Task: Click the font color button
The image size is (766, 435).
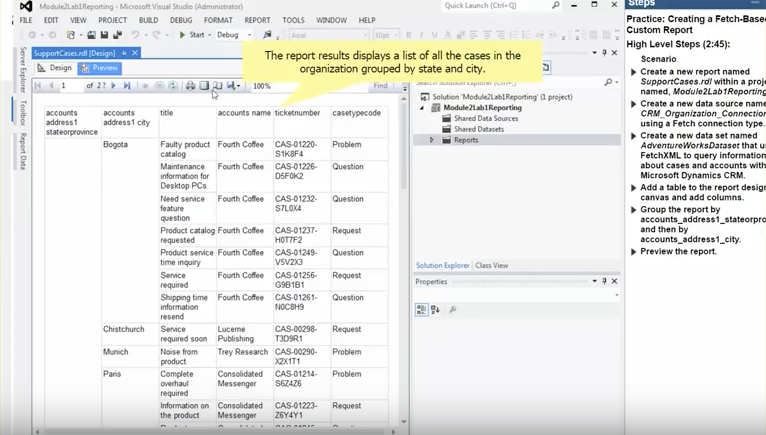Action: point(447,35)
